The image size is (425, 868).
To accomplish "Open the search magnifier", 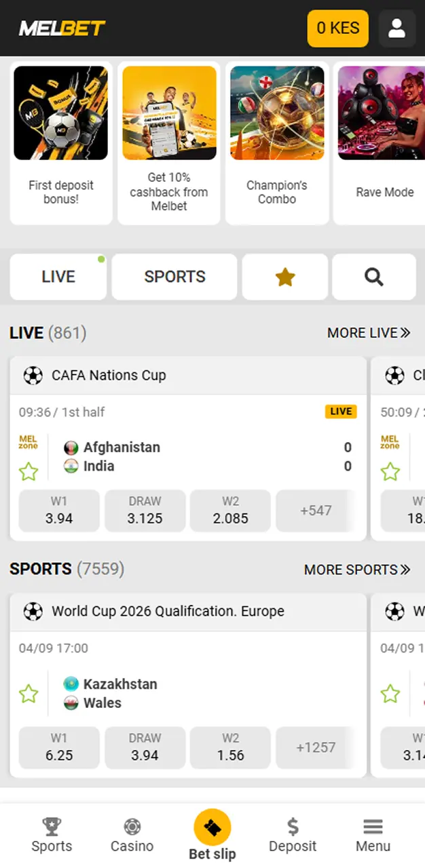I will [374, 277].
